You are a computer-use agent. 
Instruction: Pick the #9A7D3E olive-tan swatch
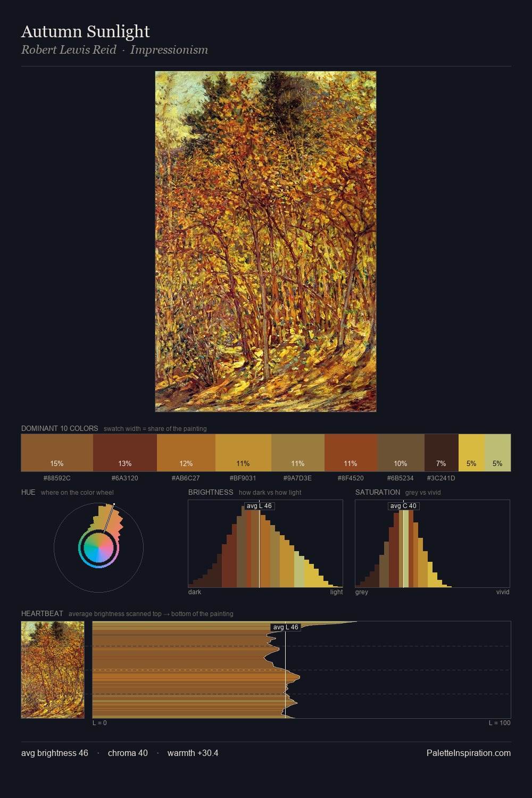click(298, 453)
